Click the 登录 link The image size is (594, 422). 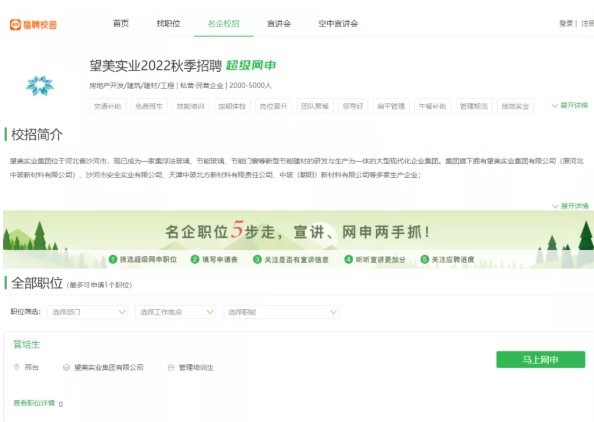[x=566, y=23]
